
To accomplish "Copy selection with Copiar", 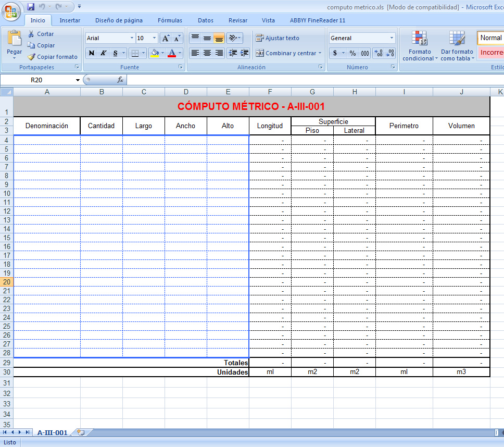I will [x=41, y=45].
